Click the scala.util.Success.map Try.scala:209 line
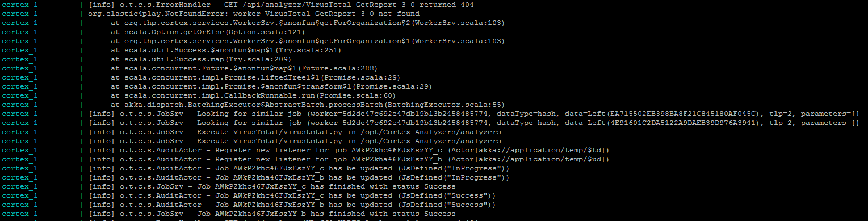Viewport: 868px width, 221px height. 201,59
